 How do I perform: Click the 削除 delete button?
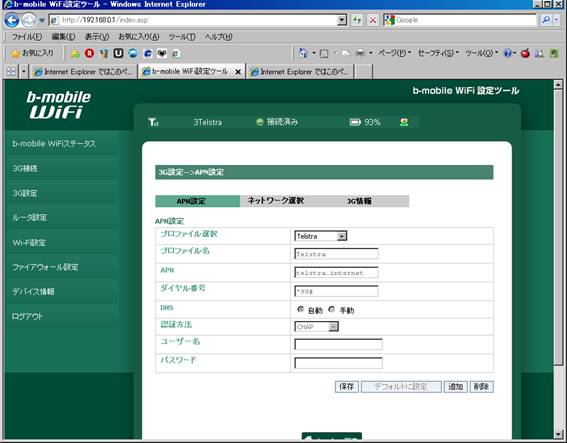click(481, 387)
